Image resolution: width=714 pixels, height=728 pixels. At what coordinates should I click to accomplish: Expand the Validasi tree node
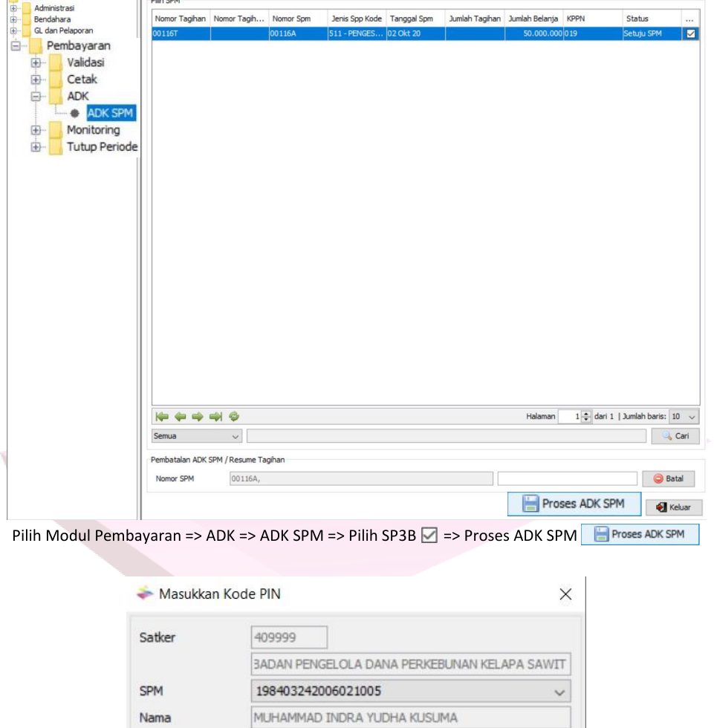point(35,63)
